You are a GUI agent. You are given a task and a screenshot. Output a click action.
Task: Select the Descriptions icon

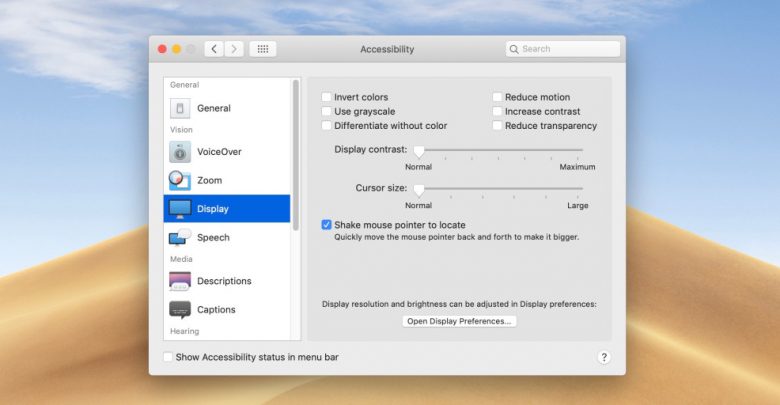(180, 281)
